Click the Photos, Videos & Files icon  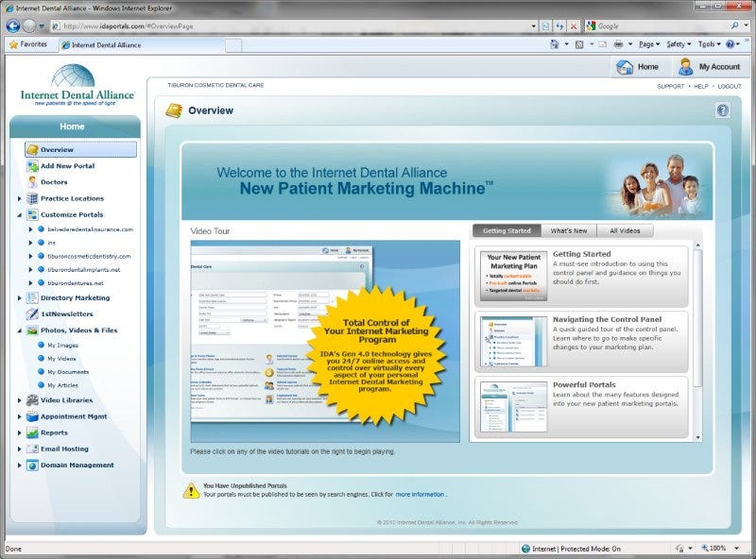(x=32, y=330)
